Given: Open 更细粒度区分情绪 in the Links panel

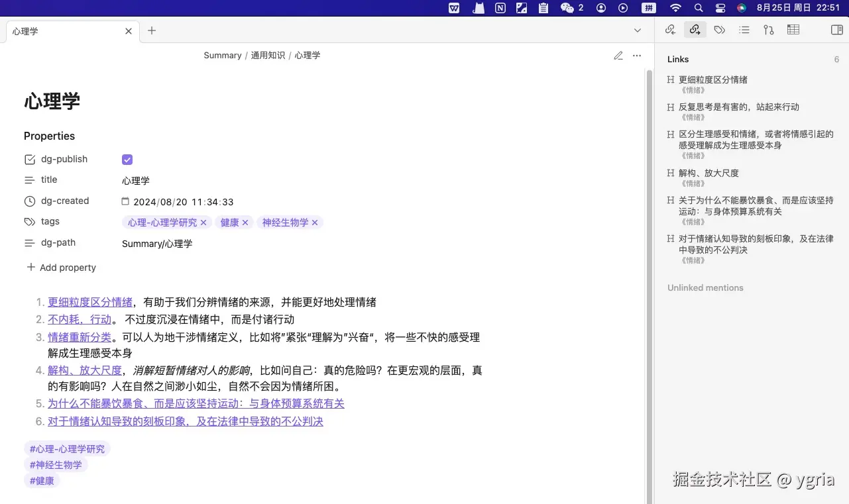Looking at the screenshot, I should (x=713, y=79).
